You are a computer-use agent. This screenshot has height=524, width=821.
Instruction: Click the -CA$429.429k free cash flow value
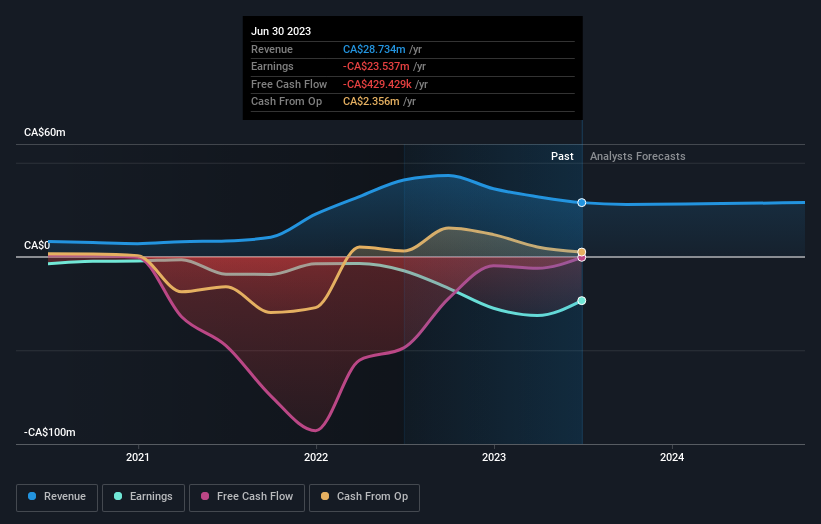(377, 84)
